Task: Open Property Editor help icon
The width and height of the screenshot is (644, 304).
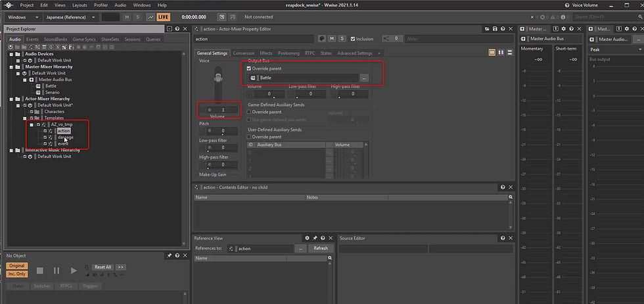Action: coord(503,29)
